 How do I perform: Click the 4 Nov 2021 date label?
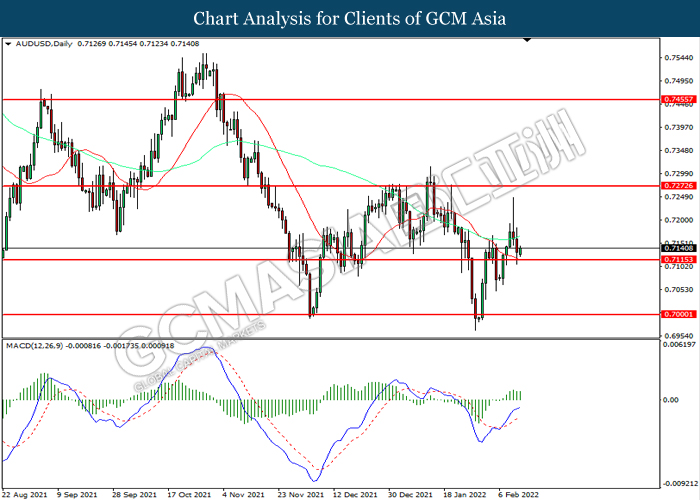(243, 495)
